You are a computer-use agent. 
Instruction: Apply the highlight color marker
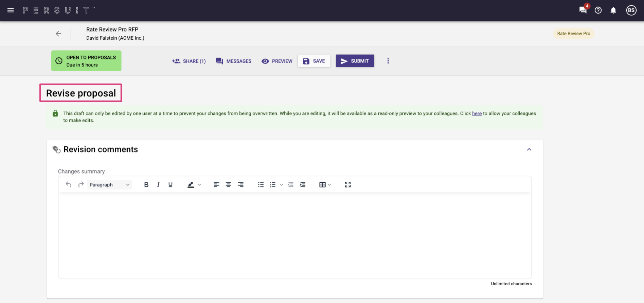(191, 184)
